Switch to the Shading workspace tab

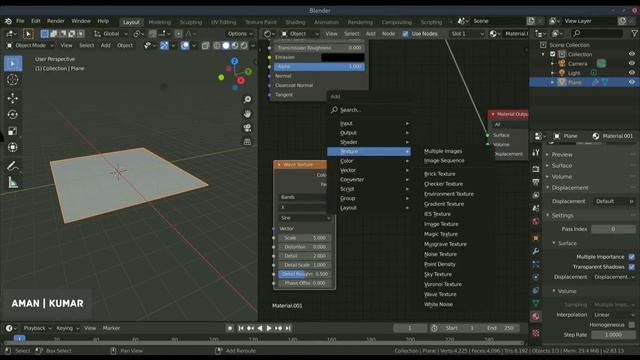point(295,22)
